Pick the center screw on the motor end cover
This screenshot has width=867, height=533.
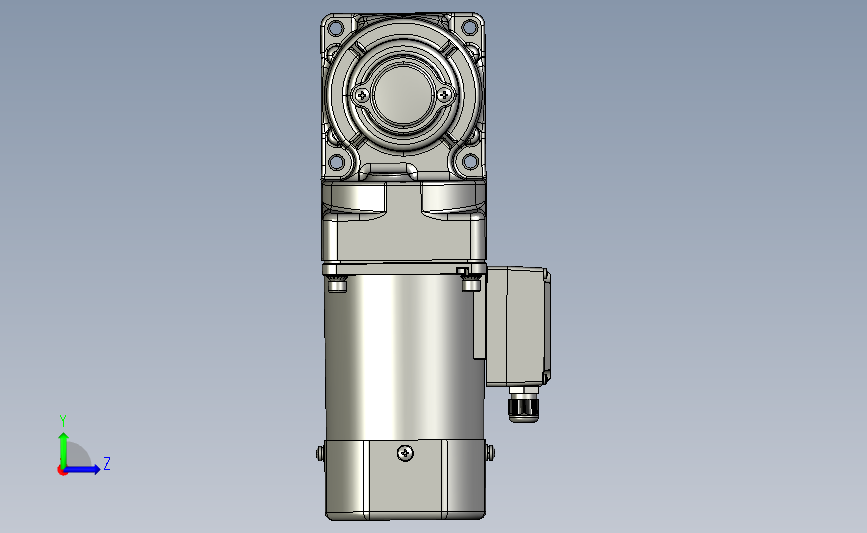(x=405, y=453)
